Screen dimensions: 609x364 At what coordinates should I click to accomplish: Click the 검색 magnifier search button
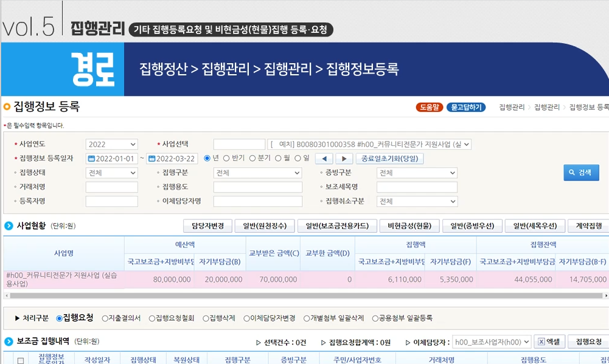(x=581, y=173)
